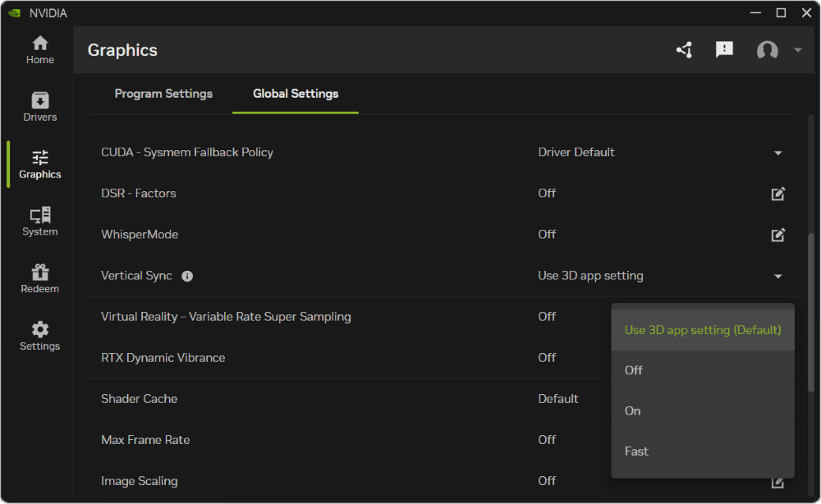Click Virtual Reality Variable Rate Super Sampling
Image resolution: width=821 pixels, height=504 pixels.
pos(226,317)
